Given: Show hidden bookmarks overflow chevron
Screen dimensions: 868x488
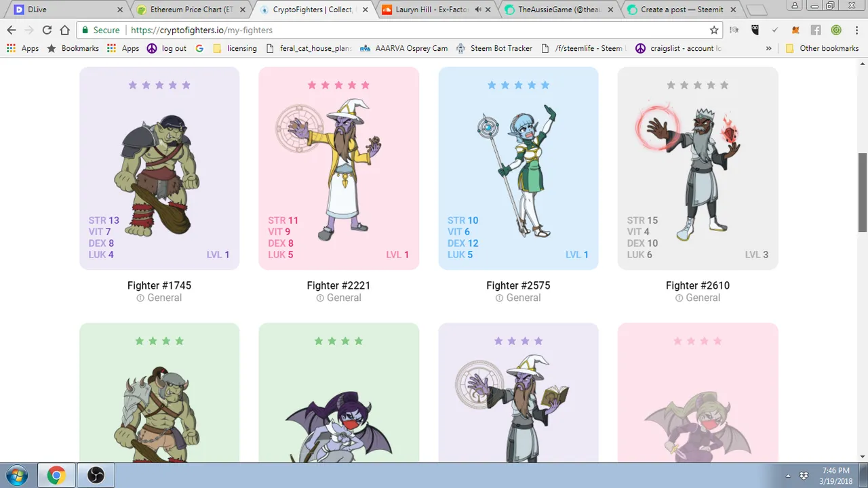Looking at the screenshot, I should tap(768, 48).
